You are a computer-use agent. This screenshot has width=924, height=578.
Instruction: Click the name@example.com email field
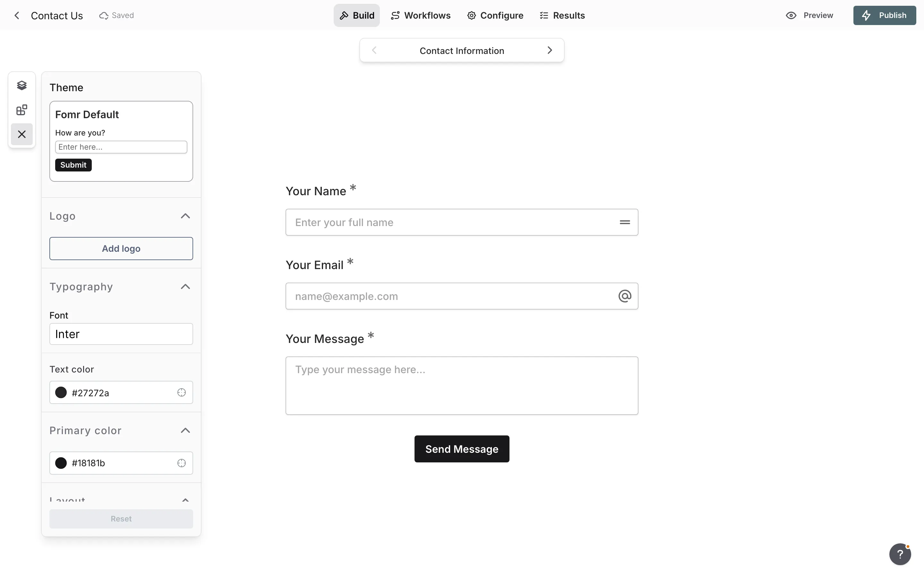pyautogui.click(x=462, y=296)
